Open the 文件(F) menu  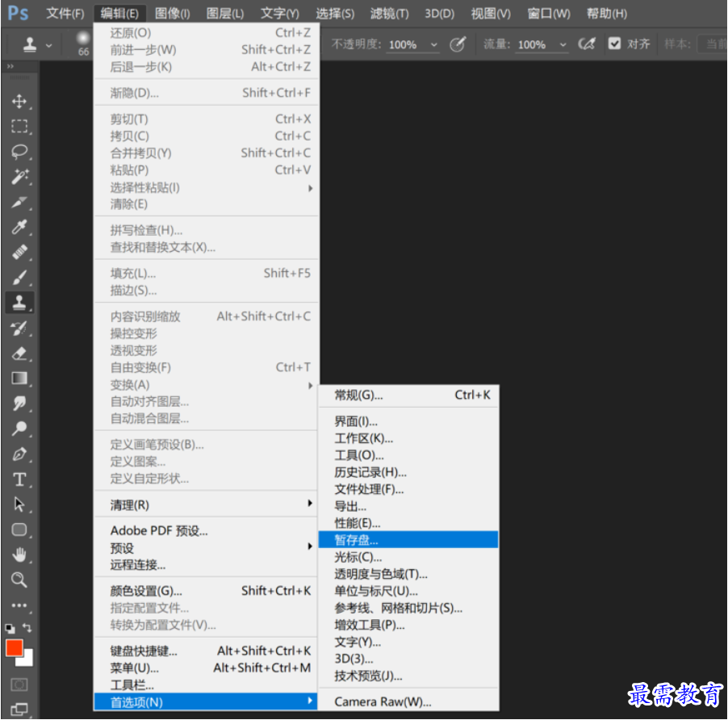(x=65, y=14)
